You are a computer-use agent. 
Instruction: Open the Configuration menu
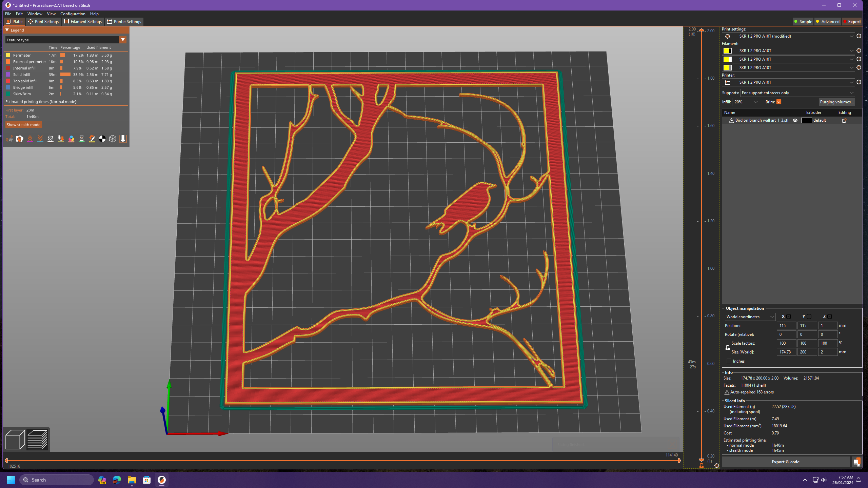[73, 14]
